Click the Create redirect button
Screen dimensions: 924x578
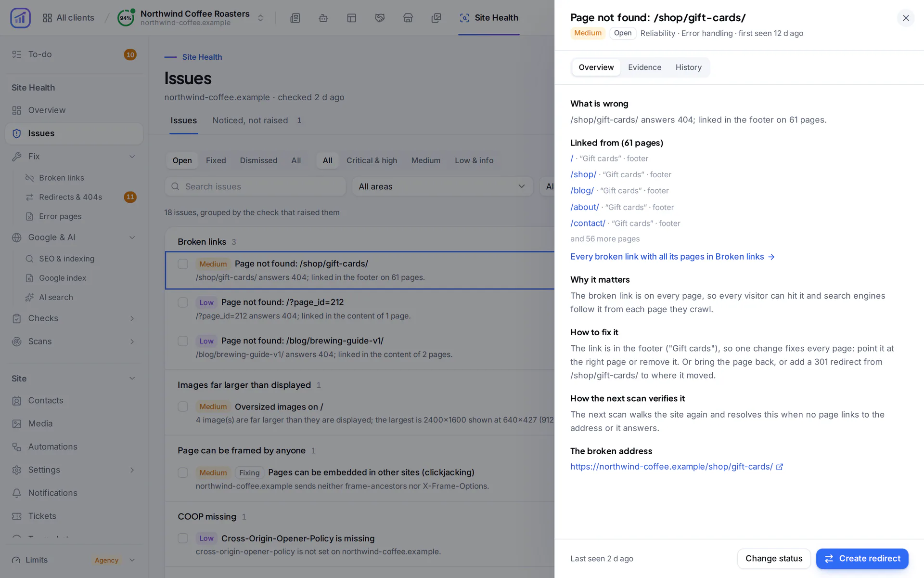(x=862, y=559)
